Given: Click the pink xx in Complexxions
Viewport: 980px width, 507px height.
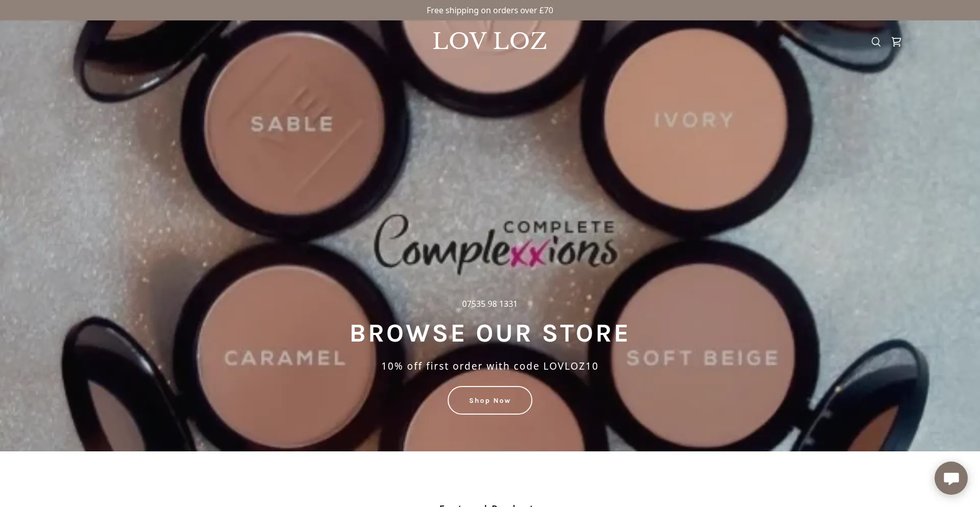Looking at the screenshot, I should pyautogui.click(x=528, y=254).
